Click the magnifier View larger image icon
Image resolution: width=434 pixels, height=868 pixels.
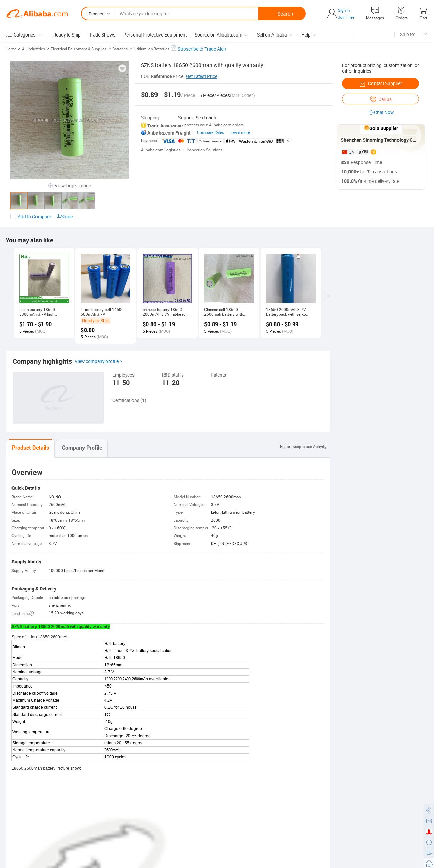click(51, 186)
